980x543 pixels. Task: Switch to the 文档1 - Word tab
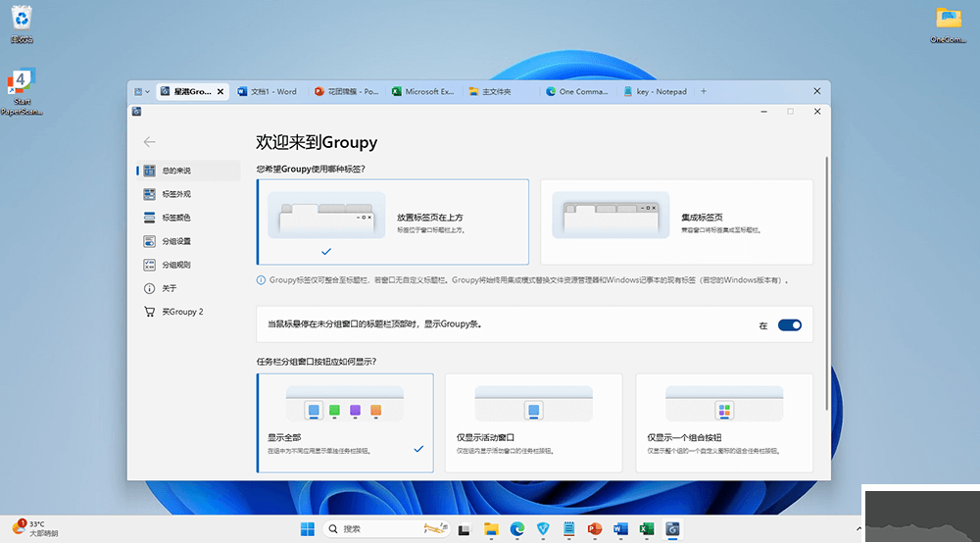(x=268, y=92)
